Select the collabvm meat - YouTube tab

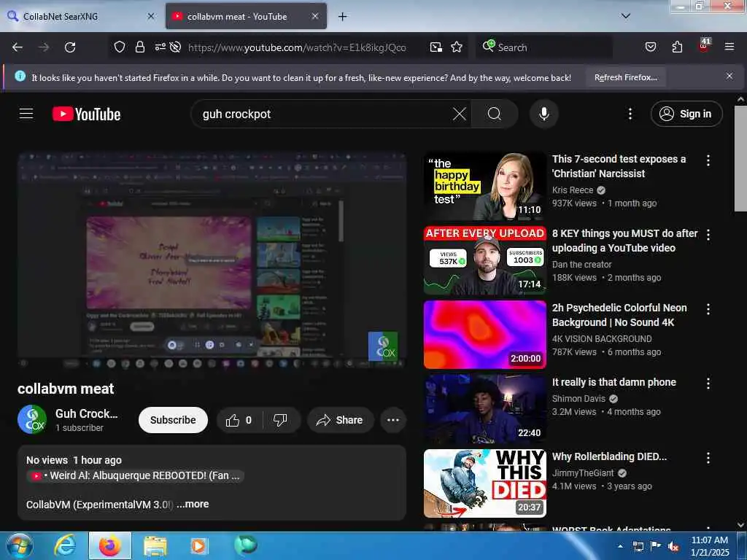tap(246, 16)
